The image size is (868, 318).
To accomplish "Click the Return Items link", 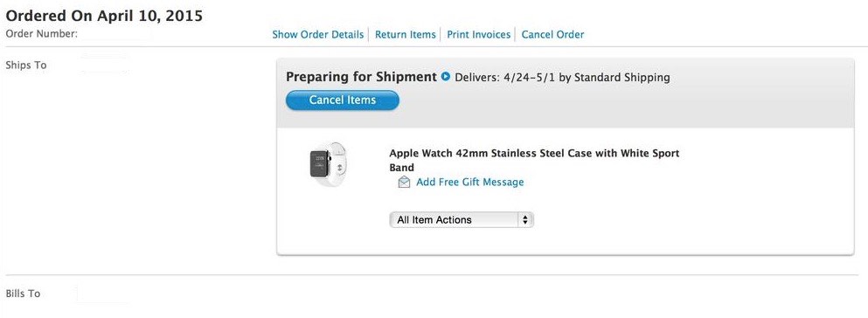I will [x=406, y=34].
